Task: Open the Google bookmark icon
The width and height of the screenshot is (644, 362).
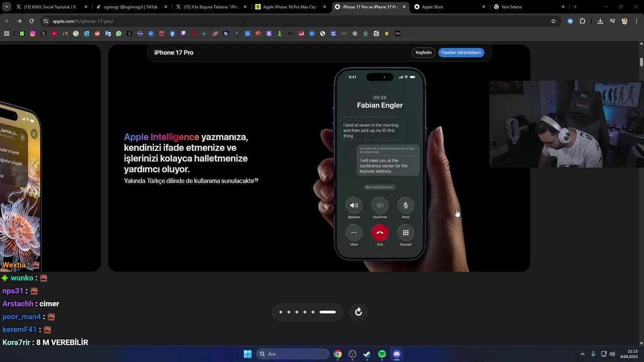Action: pos(76,34)
